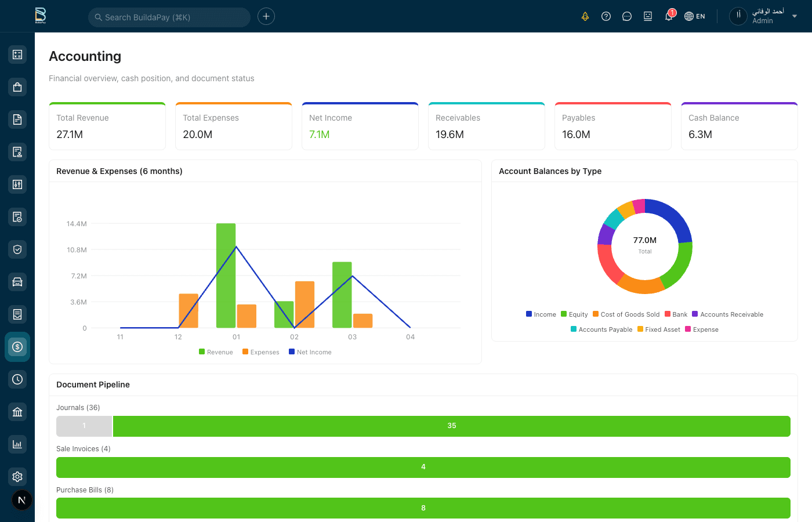Screen dimensions: 812x522
Task: Open notifications bell with red badge
Action: pyautogui.click(x=669, y=16)
